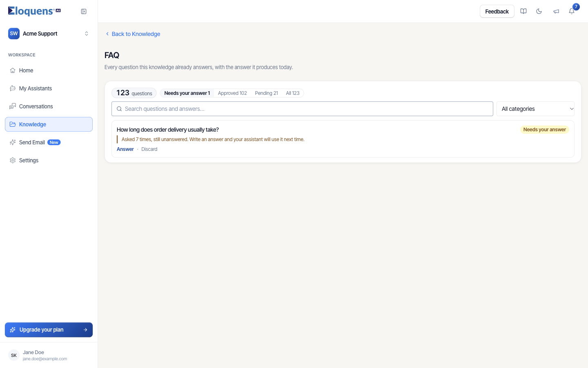Click the 123 questions counter
This screenshot has height=368, width=588.
[134, 93]
